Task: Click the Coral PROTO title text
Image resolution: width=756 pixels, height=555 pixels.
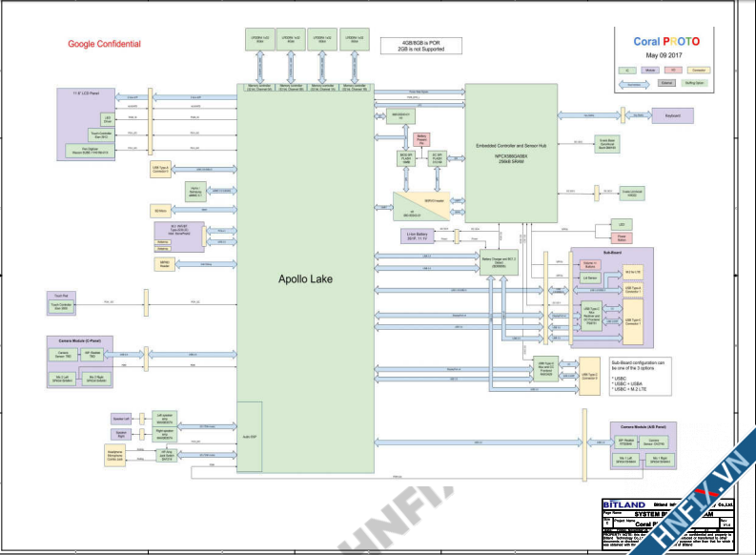Action: pyautogui.click(x=666, y=41)
